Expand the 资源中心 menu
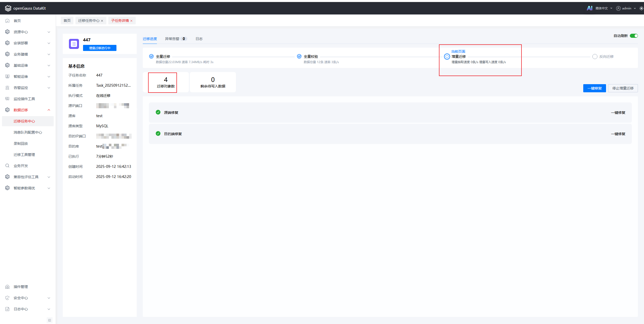The height and width of the screenshot is (324, 644). coord(28,32)
